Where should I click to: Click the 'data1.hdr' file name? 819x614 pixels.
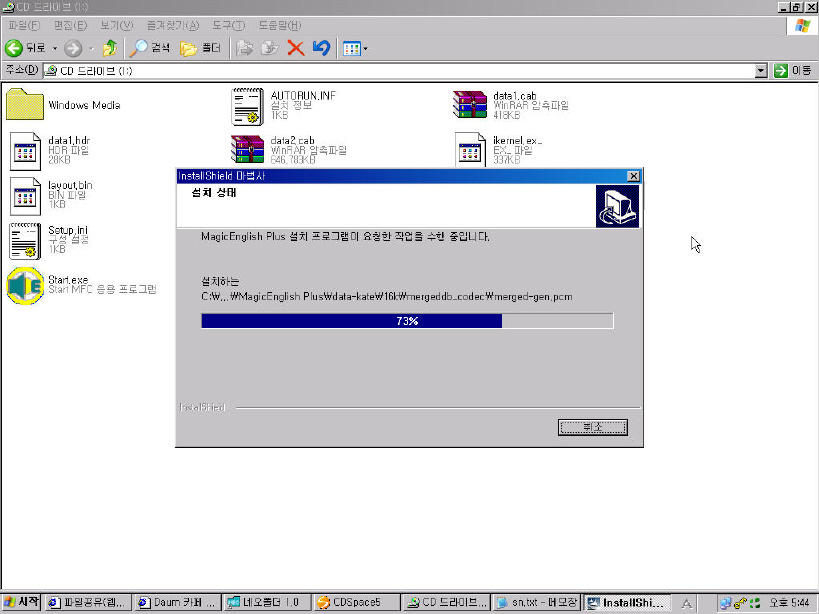click(69, 140)
